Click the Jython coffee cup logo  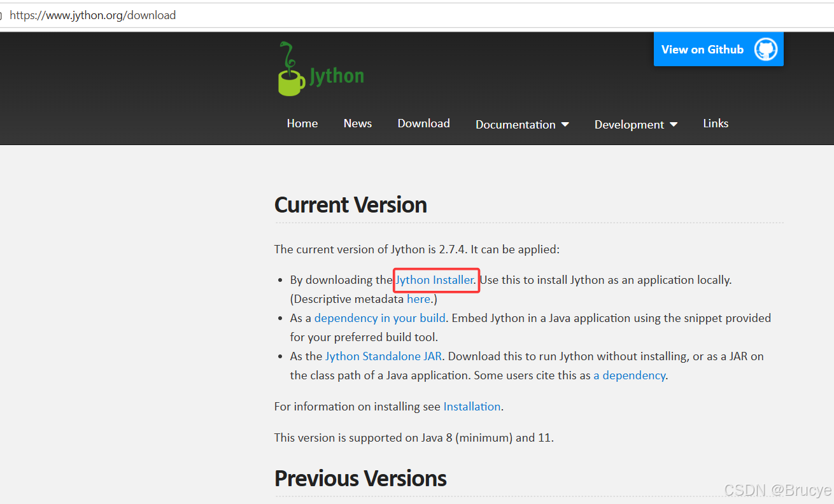[x=321, y=69]
